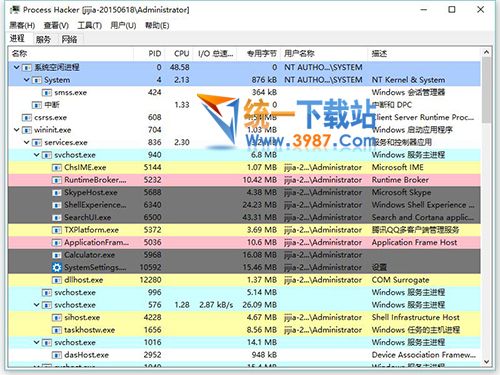Click the '2.87 kB/s' I/O value

(216, 305)
